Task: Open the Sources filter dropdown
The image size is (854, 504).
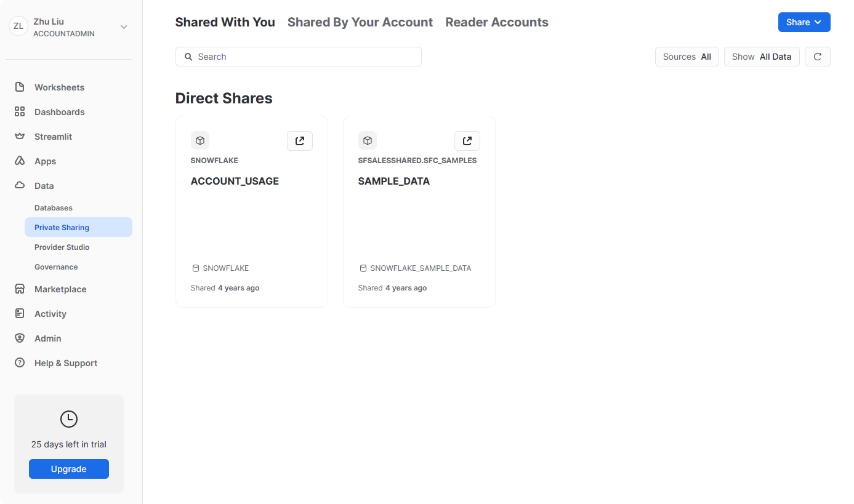Action: point(687,57)
